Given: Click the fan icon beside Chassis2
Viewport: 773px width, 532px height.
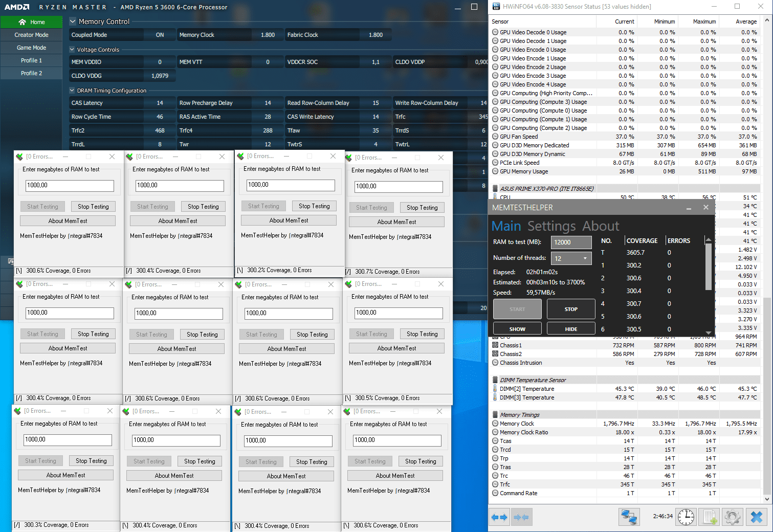Looking at the screenshot, I should (495, 354).
